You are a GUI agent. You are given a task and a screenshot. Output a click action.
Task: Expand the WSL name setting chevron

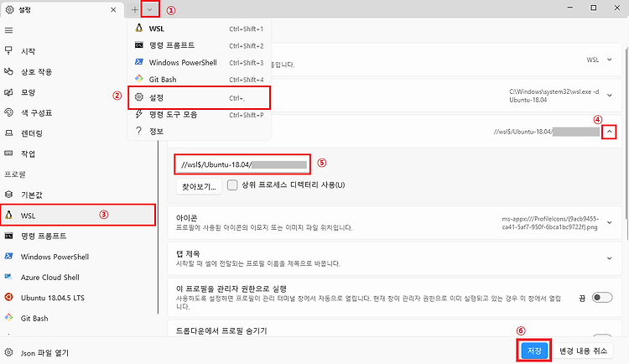pos(610,60)
